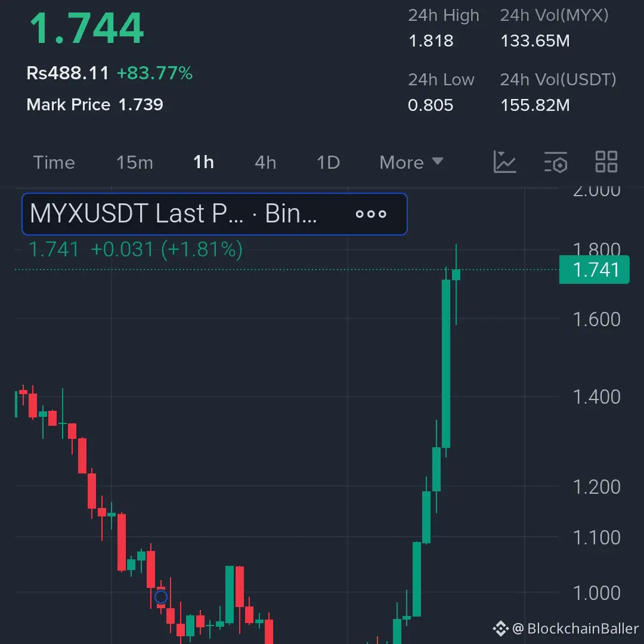This screenshot has height=644, width=644.
Task: Select the MYXUSDT Last Price legend box
Action: (x=215, y=214)
